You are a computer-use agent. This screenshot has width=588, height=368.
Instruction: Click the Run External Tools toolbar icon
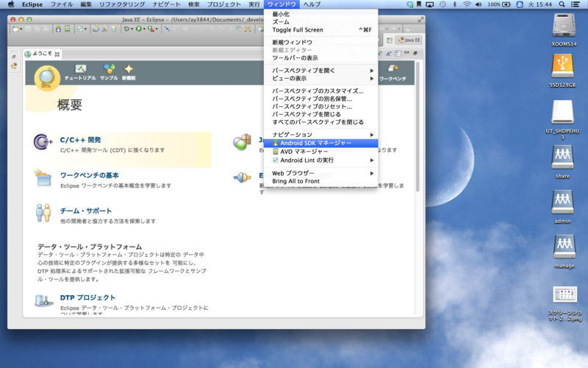[151, 29]
